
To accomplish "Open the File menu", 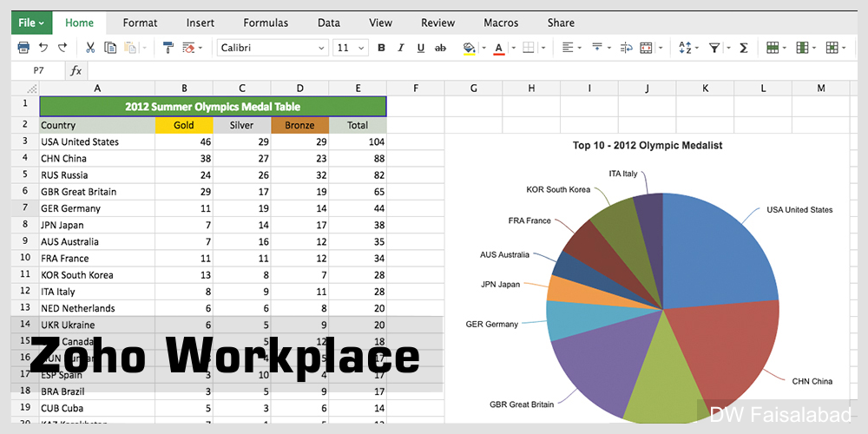I will 31,23.
